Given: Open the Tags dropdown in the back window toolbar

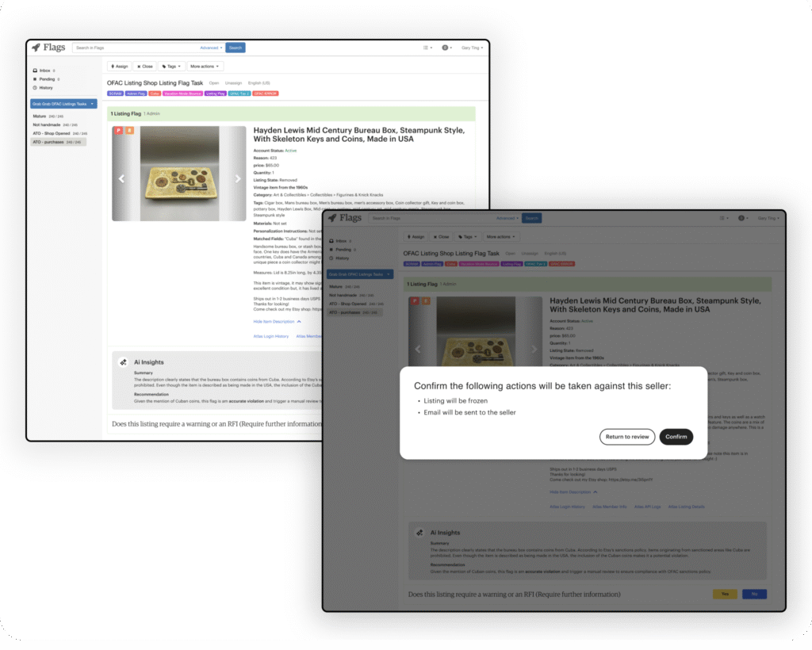Looking at the screenshot, I should pyautogui.click(x=171, y=67).
